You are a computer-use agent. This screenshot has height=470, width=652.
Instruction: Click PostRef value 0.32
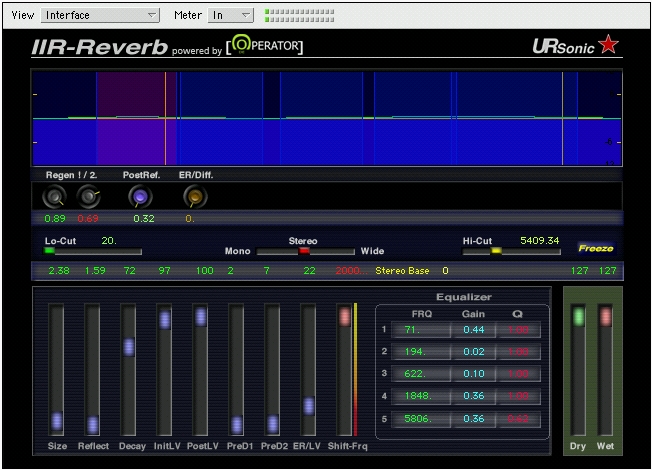click(x=144, y=218)
